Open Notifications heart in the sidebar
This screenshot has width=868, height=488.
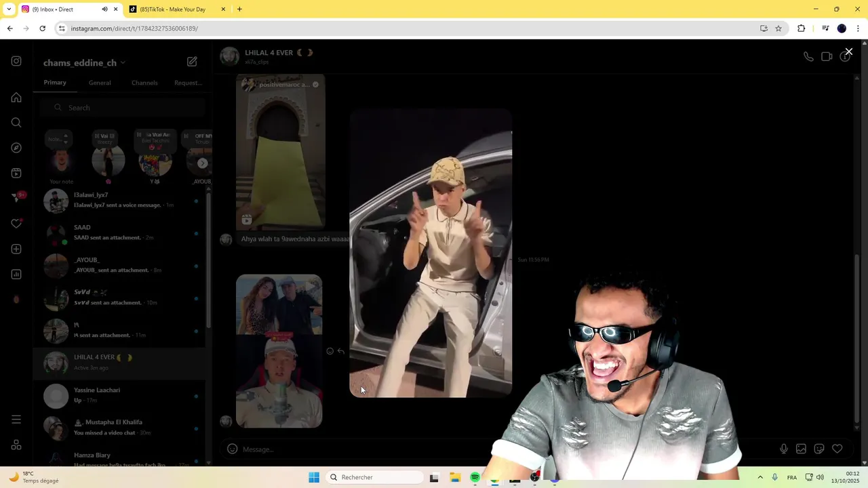pyautogui.click(x=16, y=224)
